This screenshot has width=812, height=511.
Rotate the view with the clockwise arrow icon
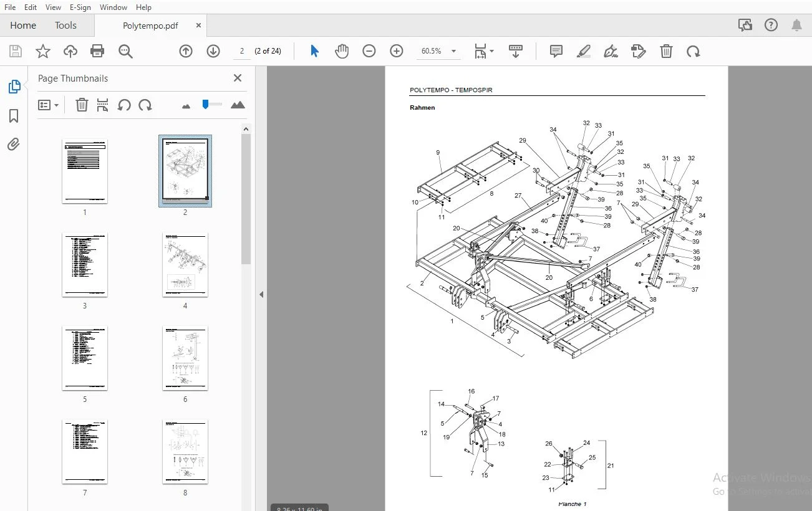coord(694,51)
